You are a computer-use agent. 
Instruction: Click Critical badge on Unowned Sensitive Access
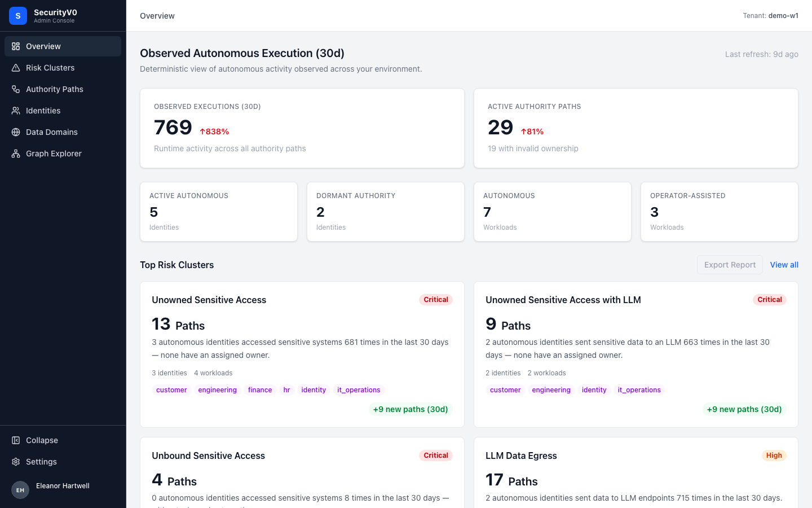436,300
